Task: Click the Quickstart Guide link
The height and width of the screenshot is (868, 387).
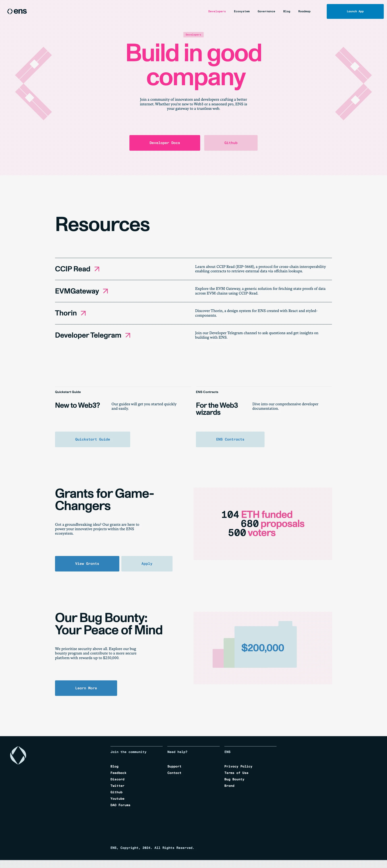Action: [x=93, y=439]
